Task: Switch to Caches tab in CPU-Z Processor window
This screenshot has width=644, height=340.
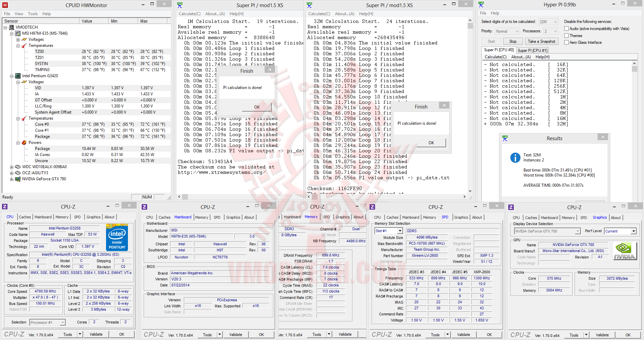Action: tap(25, 217)
